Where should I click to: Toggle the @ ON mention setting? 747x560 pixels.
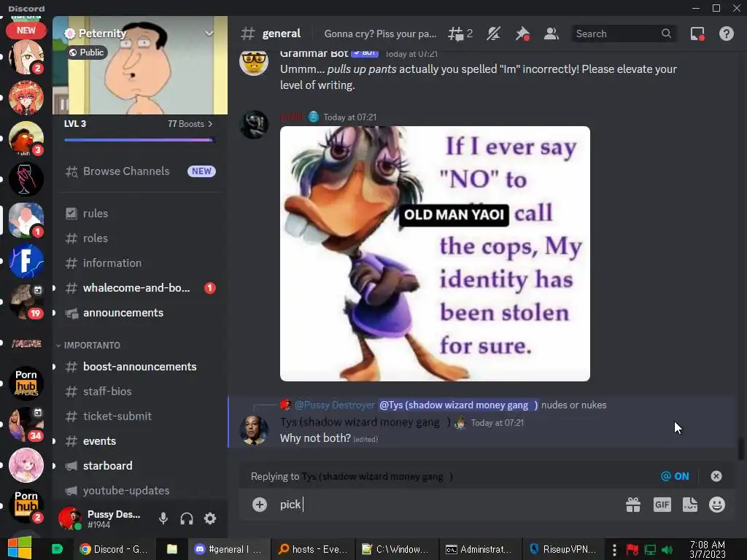pyautogui.click(x=675, y=476)
